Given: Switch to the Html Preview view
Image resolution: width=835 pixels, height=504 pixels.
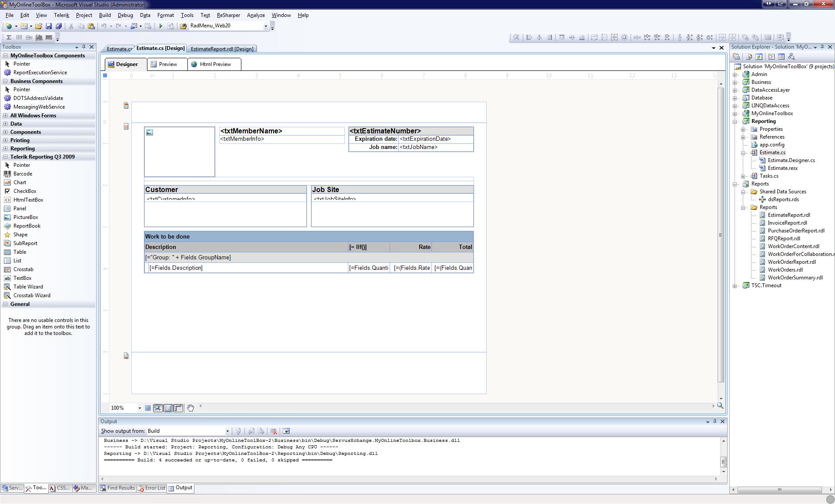Looking at the screenshot, I should (x=215, y=64).
